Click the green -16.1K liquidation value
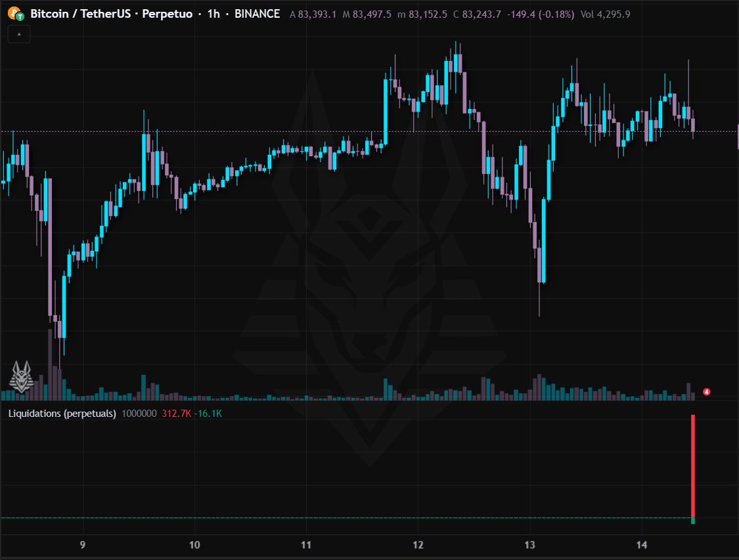Image resolution: width=739 pixels, height=560 pixels. coord(208,414)
